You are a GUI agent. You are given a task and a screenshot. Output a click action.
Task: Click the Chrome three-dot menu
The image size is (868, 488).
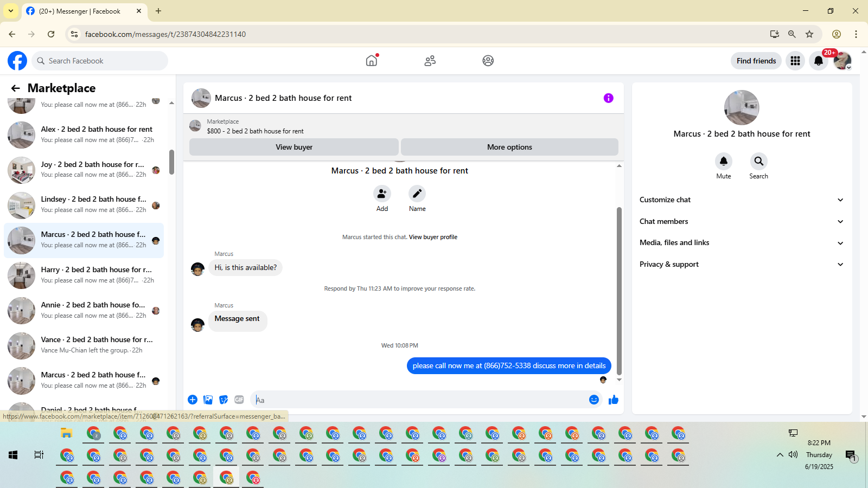coord(856,34)
